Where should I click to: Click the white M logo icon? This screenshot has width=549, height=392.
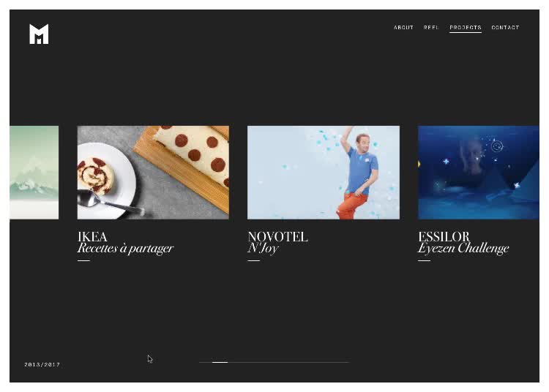(x=39, y=34)
